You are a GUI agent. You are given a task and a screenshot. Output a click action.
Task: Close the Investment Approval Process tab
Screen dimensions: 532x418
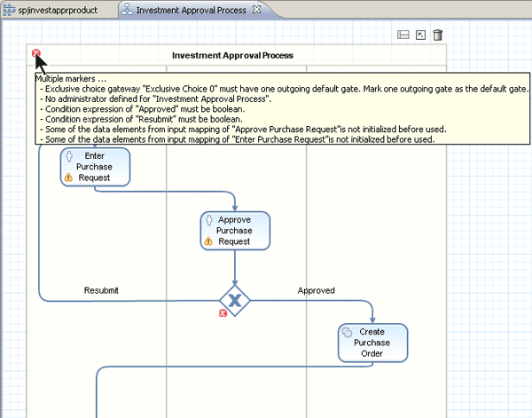click(x=257, y=9)
